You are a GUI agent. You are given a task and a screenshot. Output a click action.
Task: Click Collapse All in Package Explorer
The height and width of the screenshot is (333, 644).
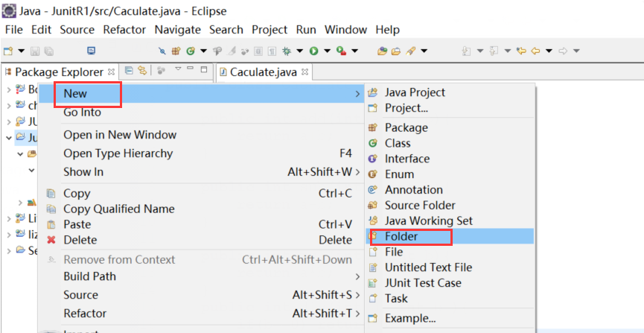pyautogui.click(x=129, y=71)
